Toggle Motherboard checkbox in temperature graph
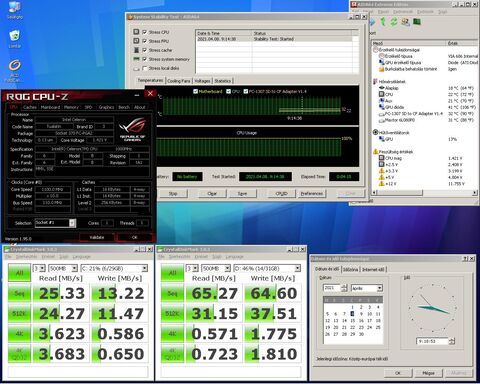480x384 pixels. tap(196, 91)
